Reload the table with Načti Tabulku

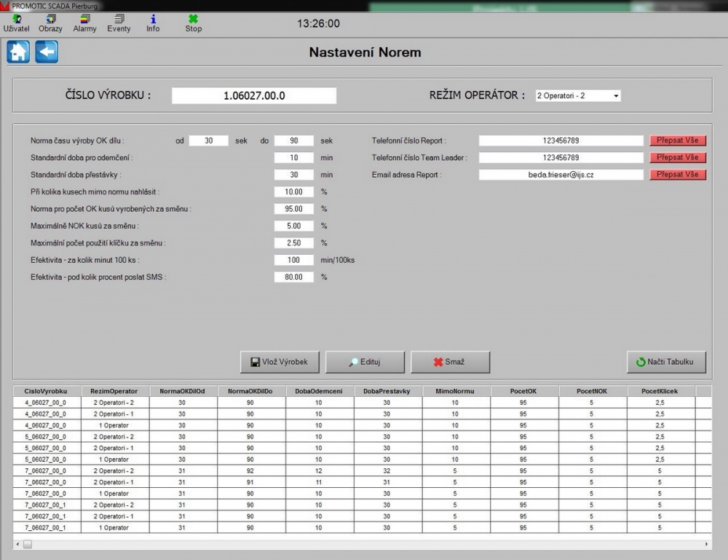point(666,362)
